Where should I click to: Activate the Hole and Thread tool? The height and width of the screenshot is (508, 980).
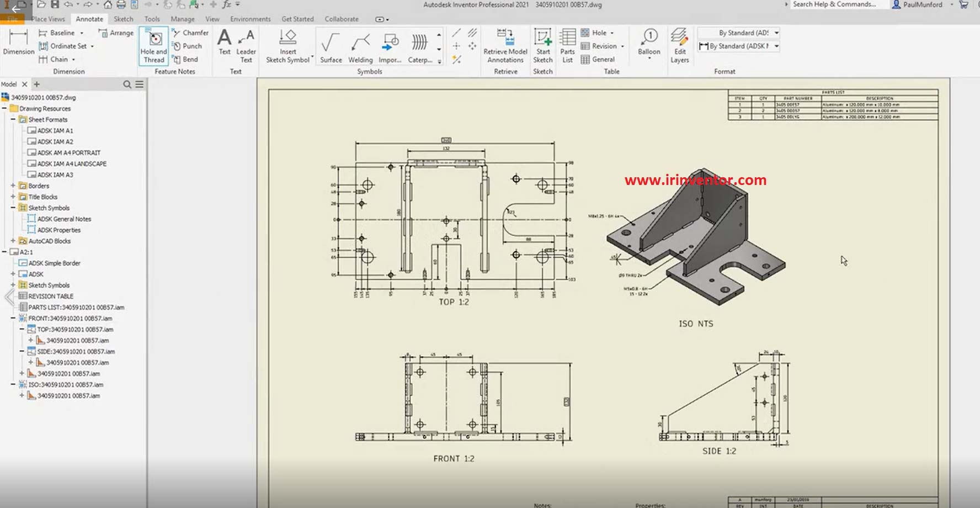point(153,46)
